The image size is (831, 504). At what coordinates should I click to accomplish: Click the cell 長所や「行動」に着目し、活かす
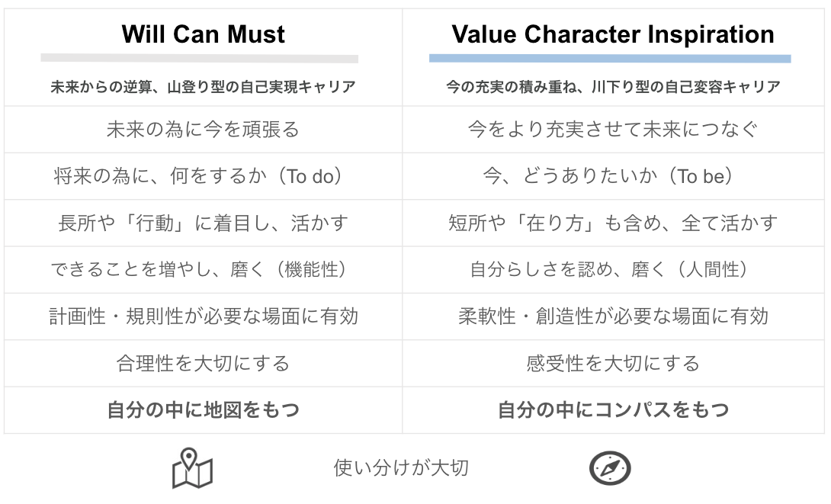pyautogui.click(x=203, y=223)
